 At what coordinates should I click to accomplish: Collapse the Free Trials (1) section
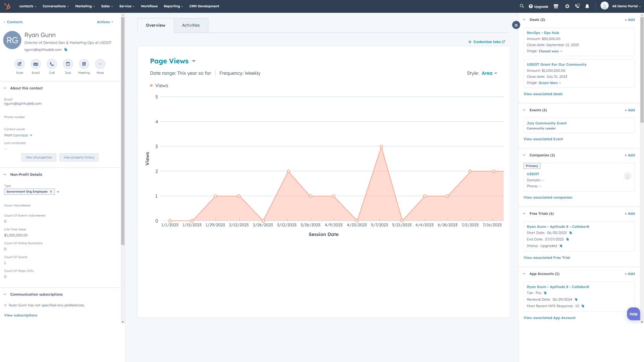(x=524, y=214)
